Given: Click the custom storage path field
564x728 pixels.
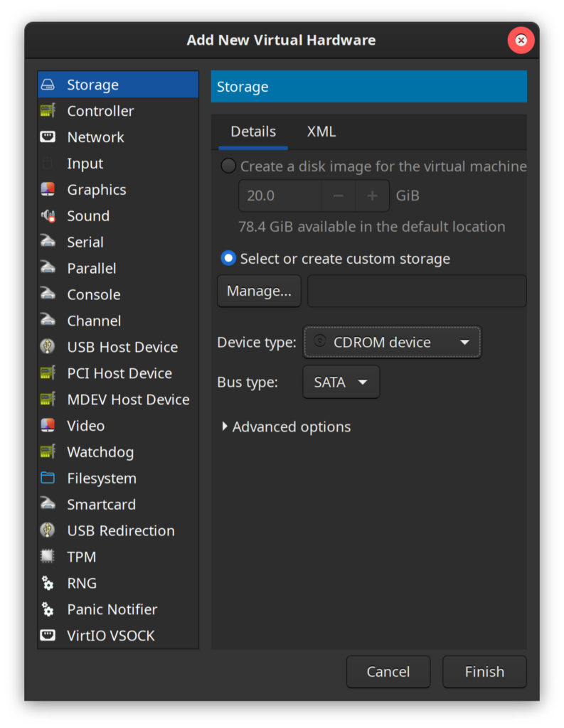Looking at the screenshot, I should pyautogui.click(x=417, y=291).
